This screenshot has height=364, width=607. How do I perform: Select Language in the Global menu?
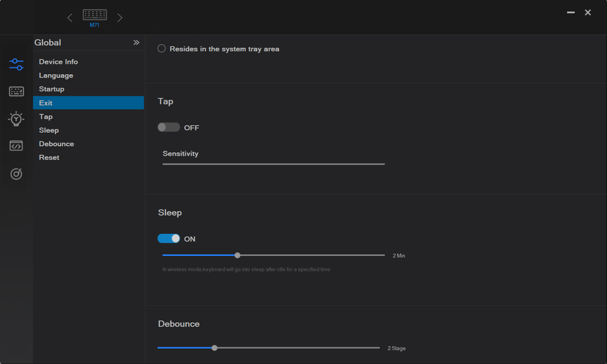(55, 75)
